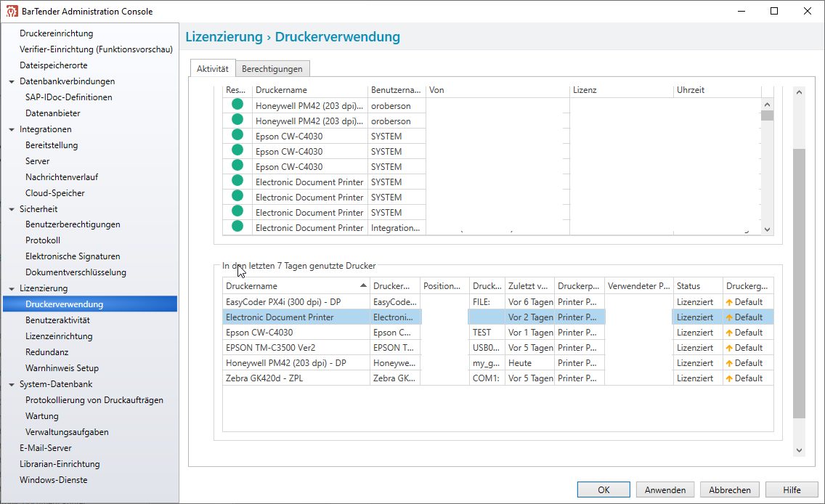Select Redundanz tree item
This screenshot has width=825, height=504.
[x=46, y=352]
